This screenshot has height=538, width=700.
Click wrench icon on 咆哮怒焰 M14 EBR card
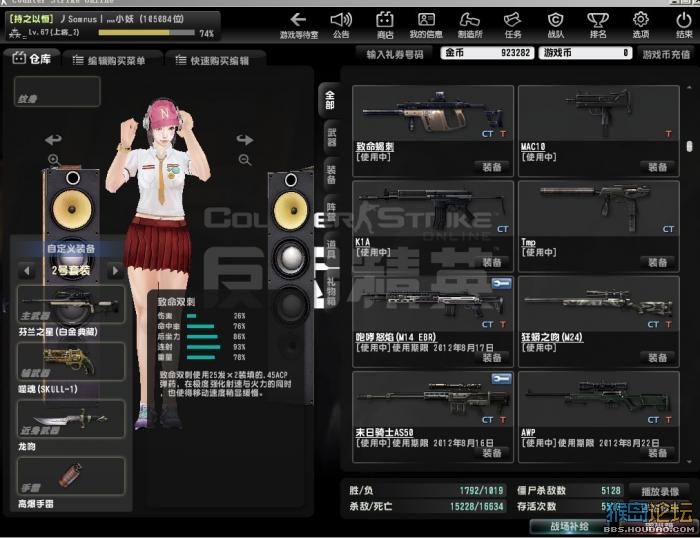coord(501,283)
